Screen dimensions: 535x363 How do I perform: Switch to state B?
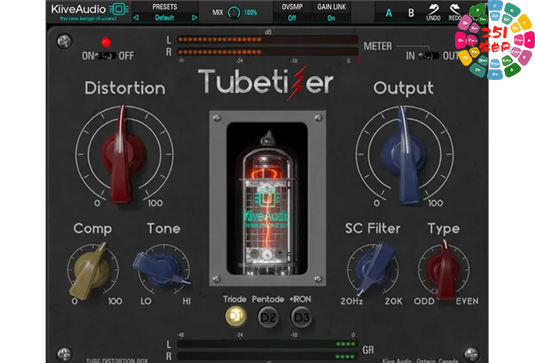(x=411, y=13)
